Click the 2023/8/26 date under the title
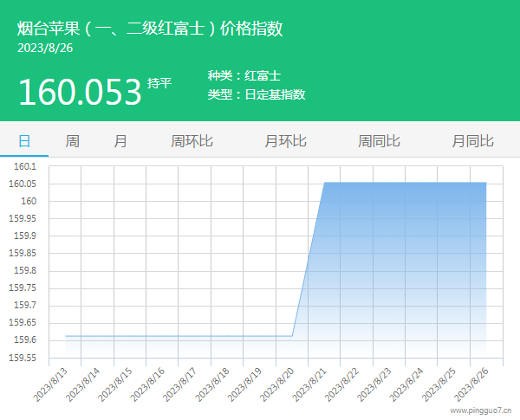This screenshot has height=420, width=520. tap(43, 48)
